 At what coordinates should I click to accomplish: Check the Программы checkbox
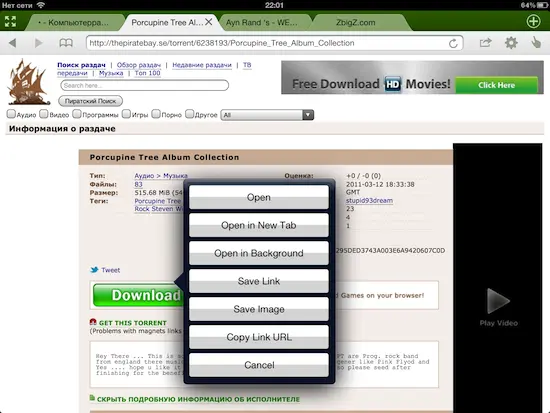tap(77, 114)
